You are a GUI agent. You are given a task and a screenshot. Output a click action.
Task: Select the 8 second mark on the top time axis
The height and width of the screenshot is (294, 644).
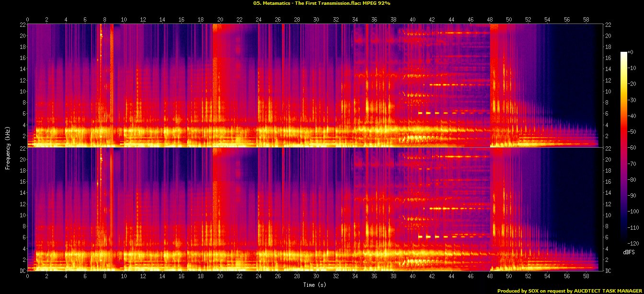(105, 19)
